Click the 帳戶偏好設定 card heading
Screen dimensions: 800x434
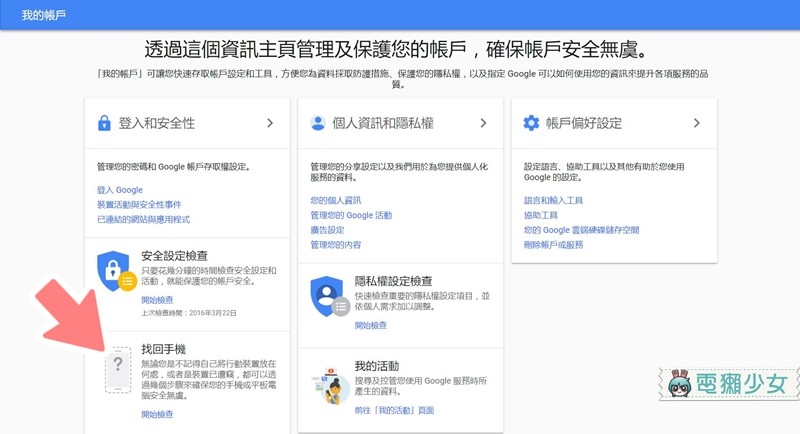pyautogui.click(x=584, y=123)
